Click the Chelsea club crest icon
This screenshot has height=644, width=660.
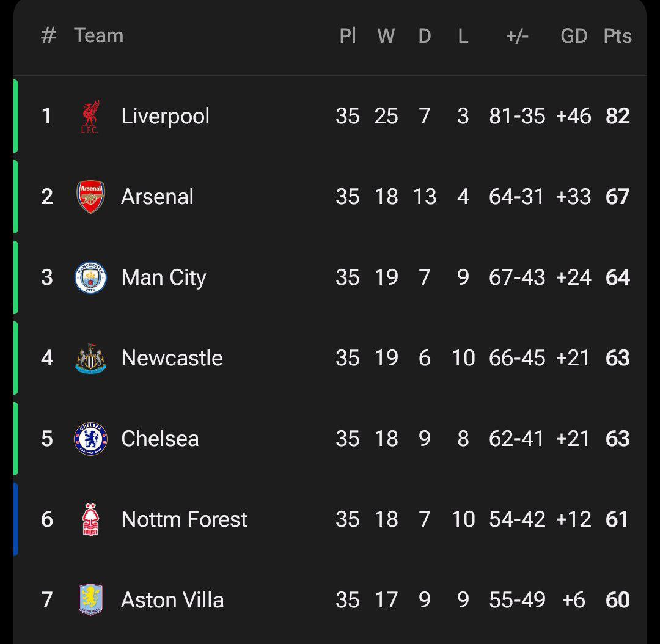90,439
